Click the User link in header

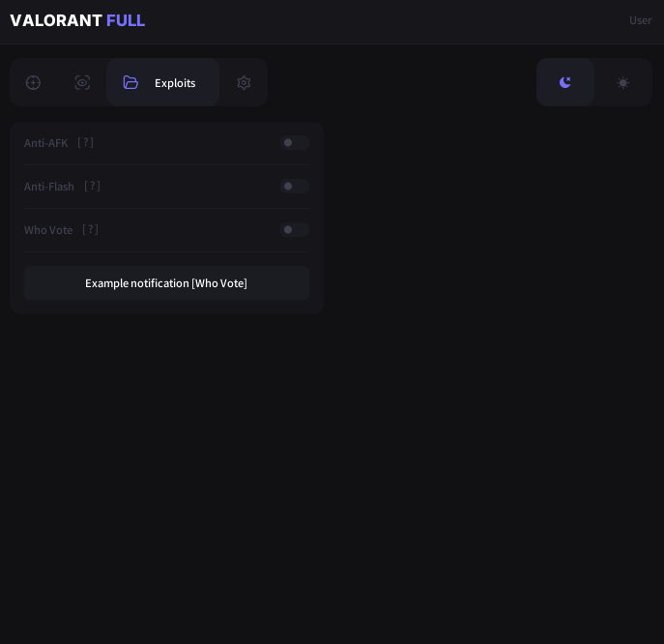[x=640, y=20]
